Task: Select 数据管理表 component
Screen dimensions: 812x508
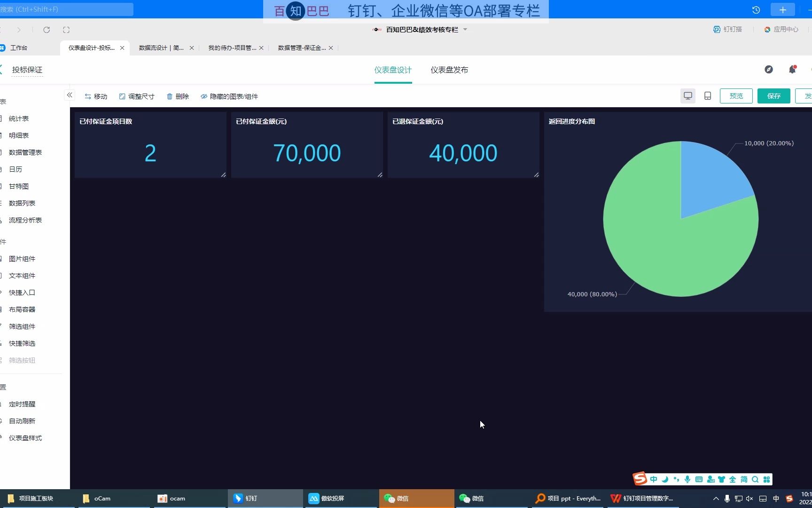Action: pyautogui.click(x=25, y=153)
